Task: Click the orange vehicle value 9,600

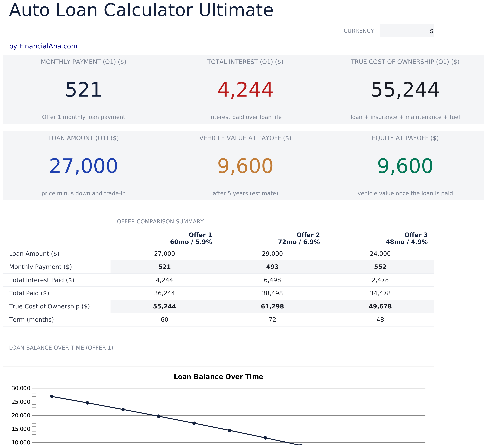Action: 245,166
